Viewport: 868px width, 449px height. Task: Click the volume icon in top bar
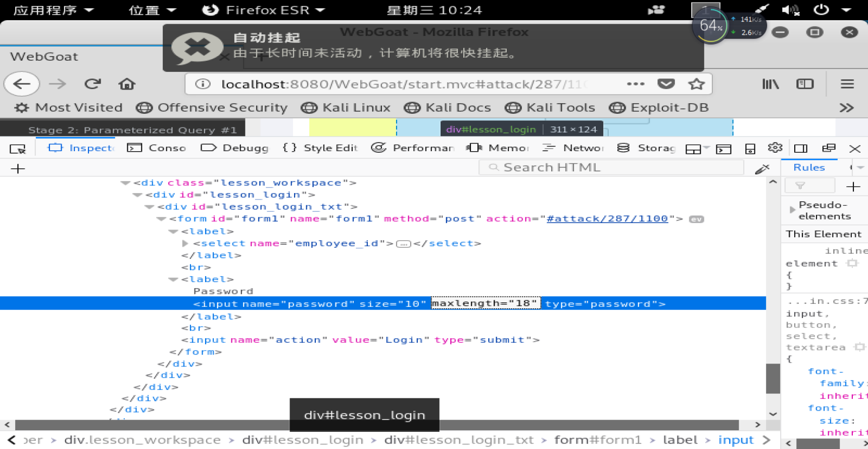(x=790, y=10)
